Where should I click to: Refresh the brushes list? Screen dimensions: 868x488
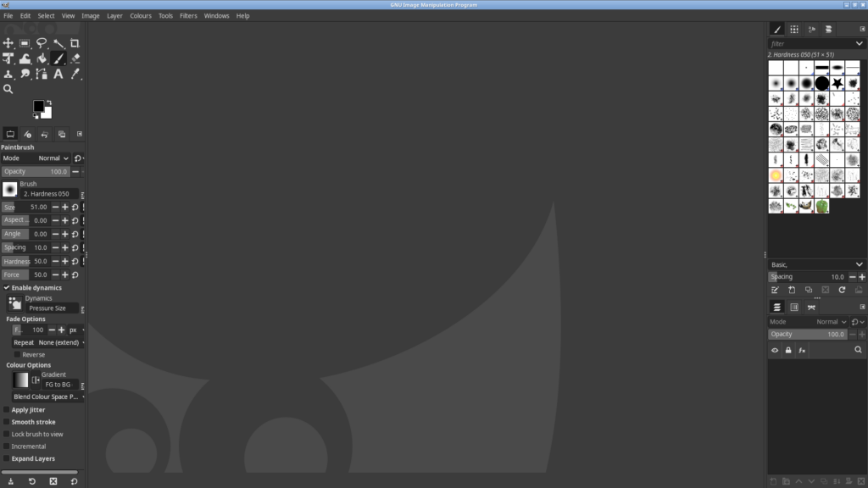[x=842, y=290]
